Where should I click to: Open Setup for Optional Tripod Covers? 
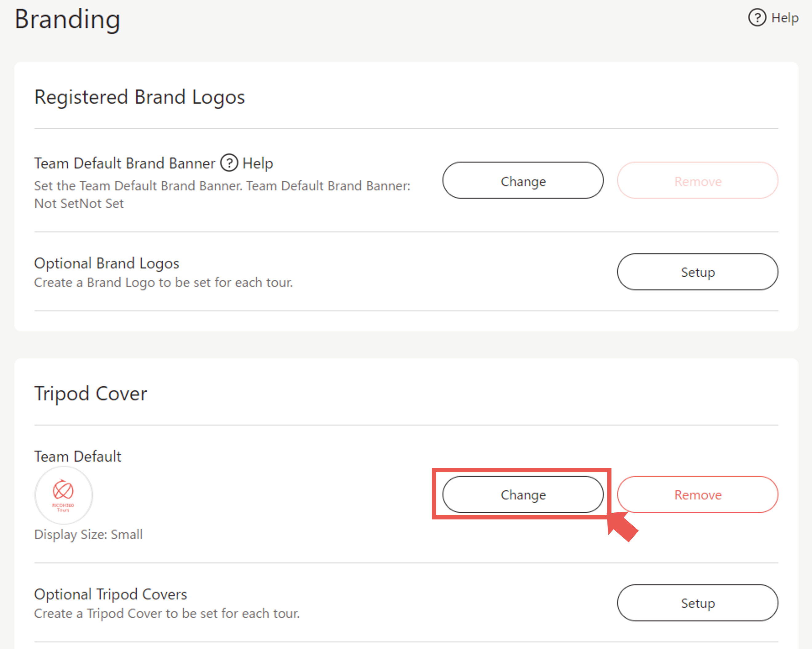[697, 603]
